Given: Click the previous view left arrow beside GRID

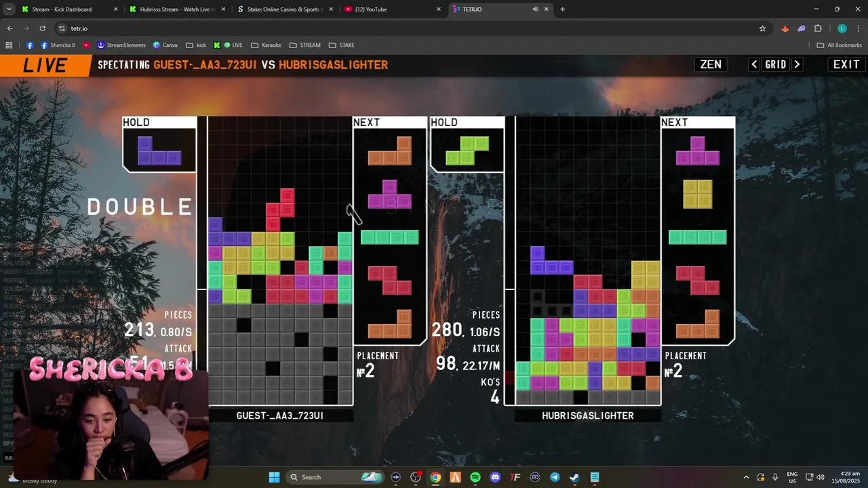Looking at the screenshot, I should tap(754, 64).
